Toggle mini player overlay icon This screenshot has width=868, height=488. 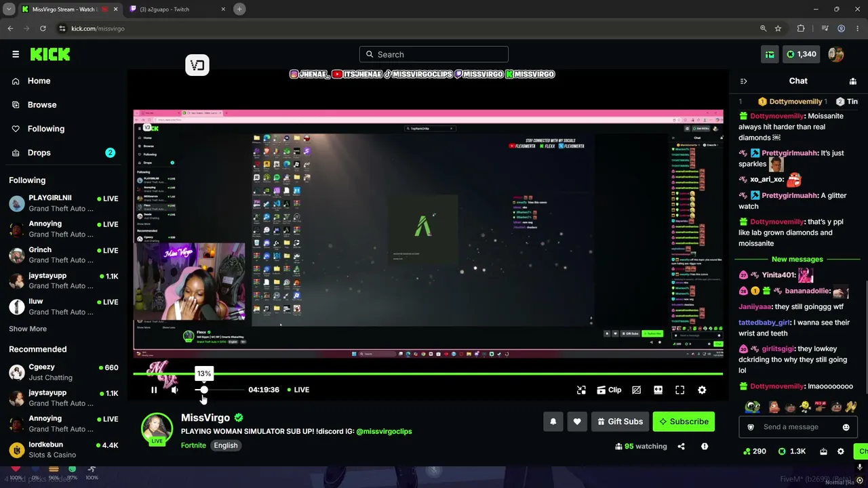(636, 390)
